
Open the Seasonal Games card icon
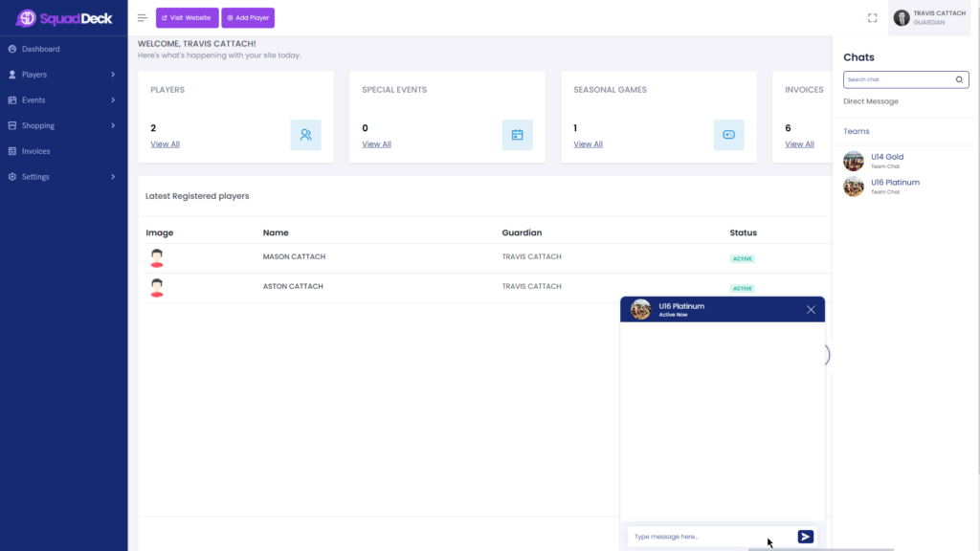point(728,135)
